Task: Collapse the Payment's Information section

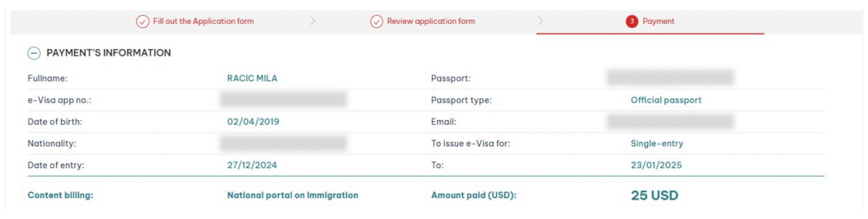Action: 34,53
